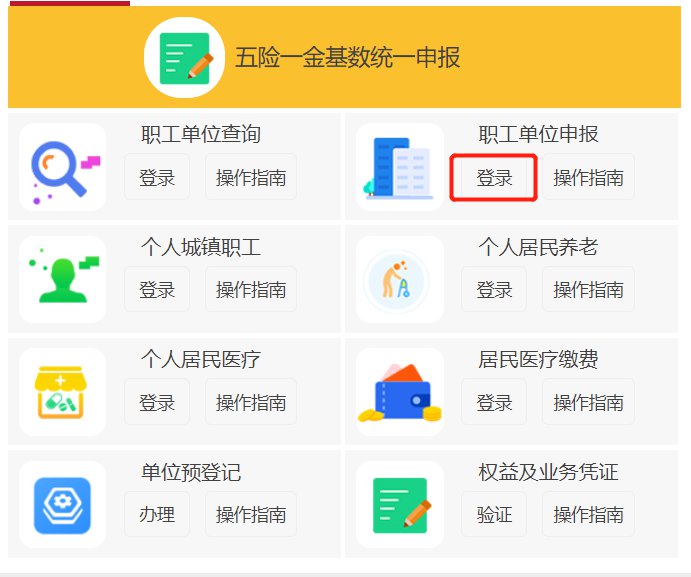Image resolution: width=691 pixels, height=577 pixels.
Task: Click the blue gear hexagon icon for 单位预登记
Action: pyautogui.click(x=63, y=505)
